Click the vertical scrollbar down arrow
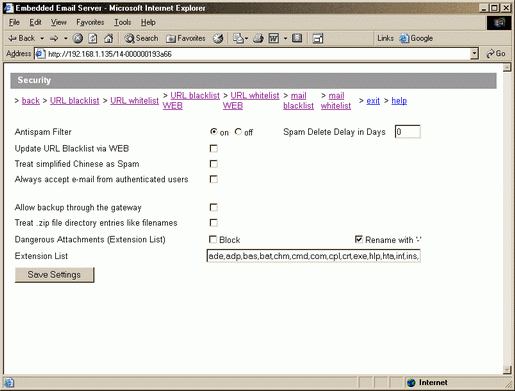Image resolution: width=515 pixels, height=391 pixels. coord(507,369)
